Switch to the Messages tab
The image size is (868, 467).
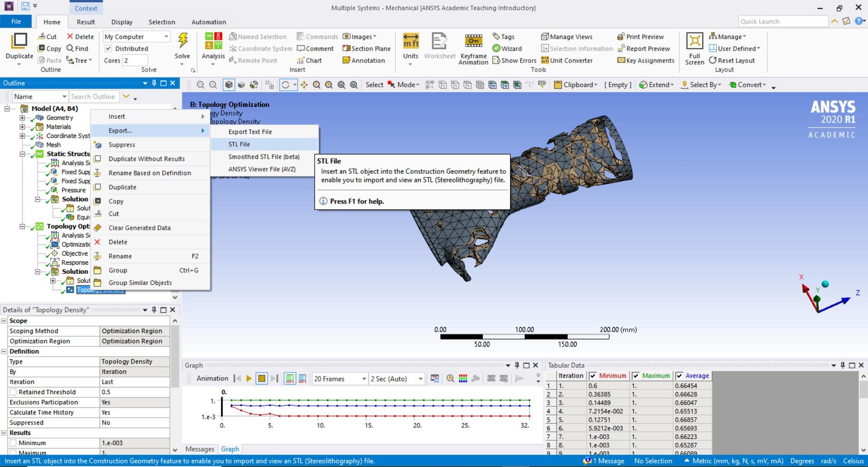tap(199, 449)
